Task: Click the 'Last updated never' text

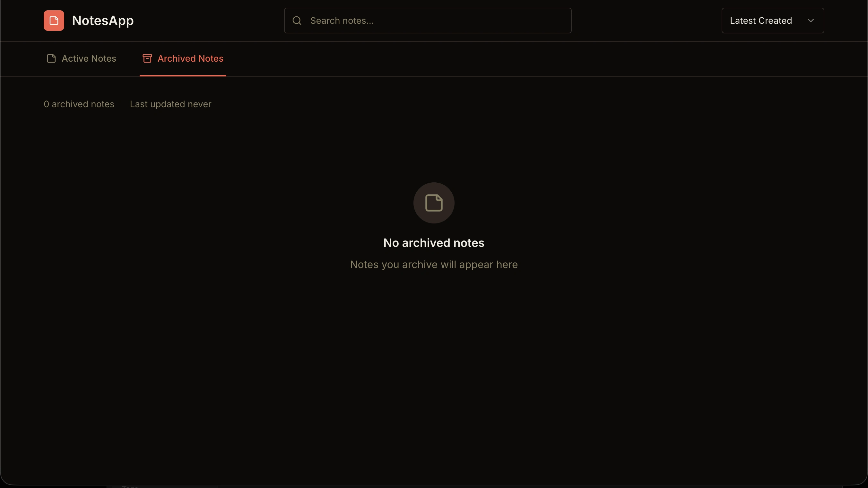Action: [x=170, y=104]
